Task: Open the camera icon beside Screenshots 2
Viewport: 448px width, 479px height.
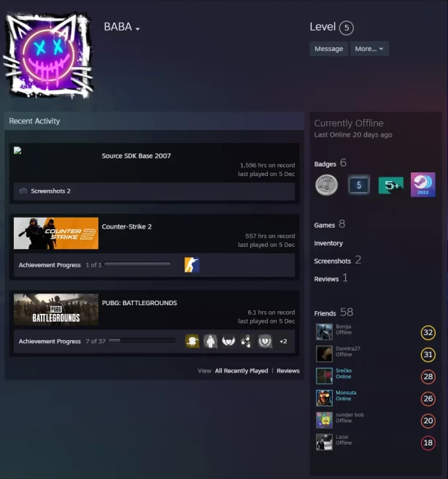Action: 23,191
